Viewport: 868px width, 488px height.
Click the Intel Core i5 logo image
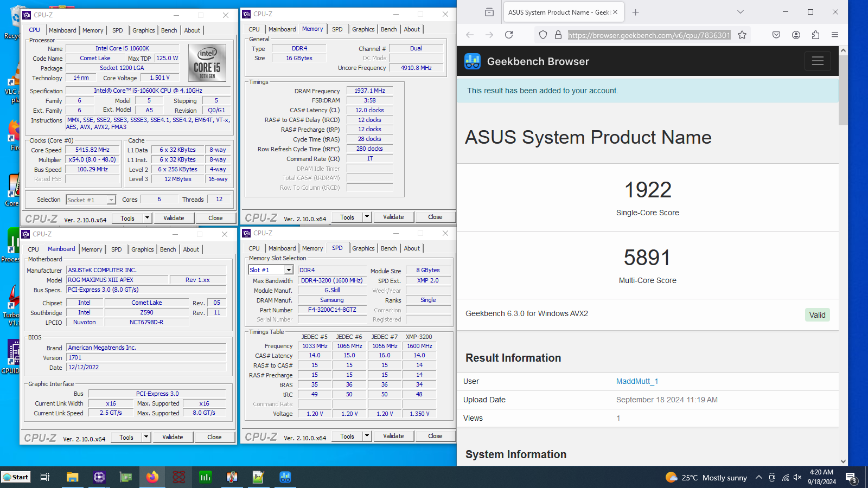point(207,63)
